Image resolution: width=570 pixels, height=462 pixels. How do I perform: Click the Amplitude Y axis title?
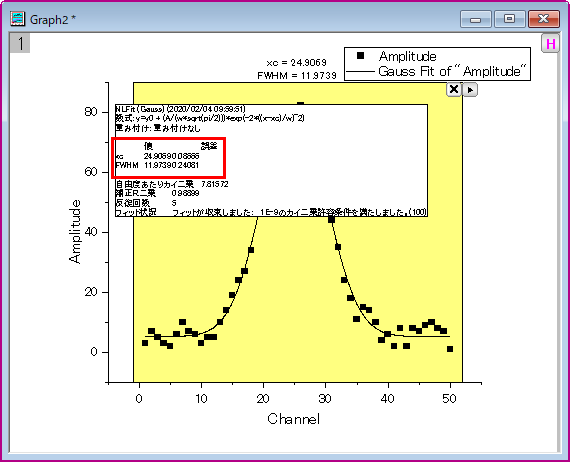(x=75, y=231)
